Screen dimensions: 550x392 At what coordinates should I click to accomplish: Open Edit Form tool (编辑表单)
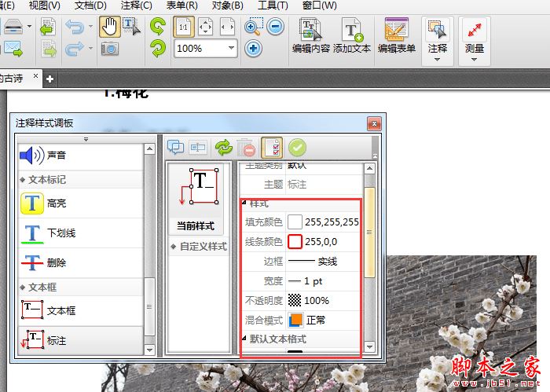click(396, 36)
